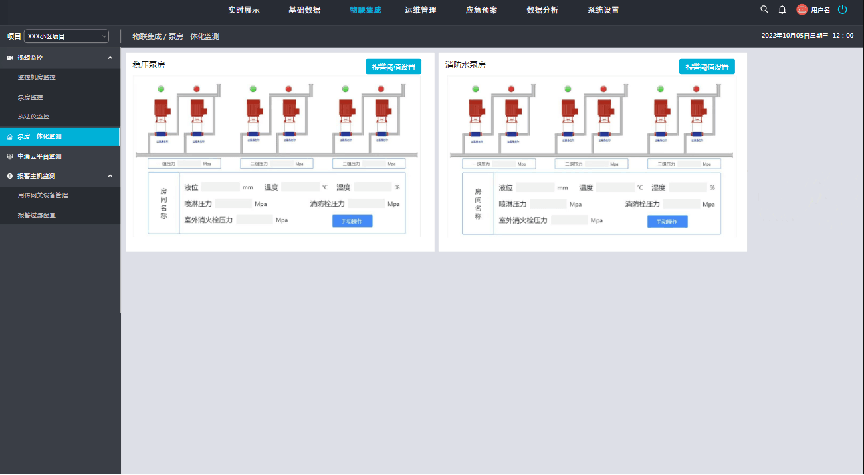864x475 pixels.
Task: Click the 湿度 field in 稳压泵房
Action: pyautogui.click(x=372, y=187)
